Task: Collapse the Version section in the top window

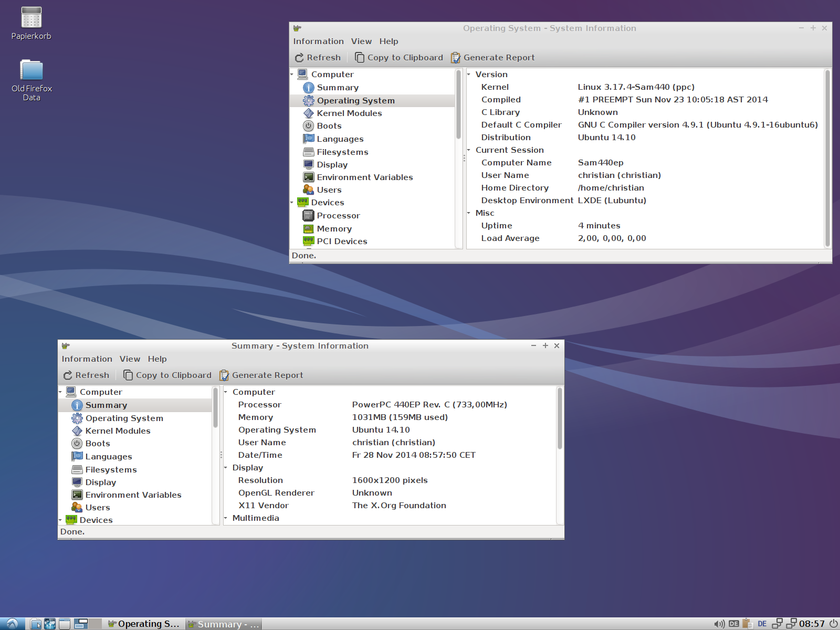Action: tap(469, 75)
